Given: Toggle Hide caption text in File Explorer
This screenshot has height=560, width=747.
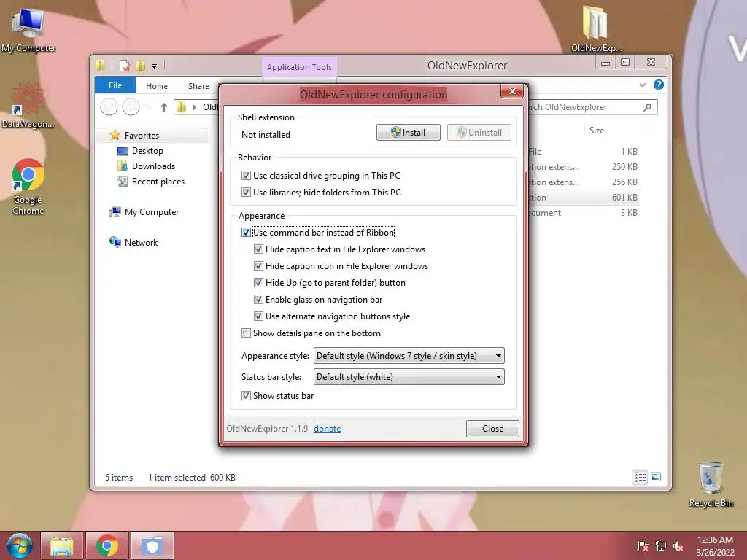Looking at the screenshot, I should point(258,249).
